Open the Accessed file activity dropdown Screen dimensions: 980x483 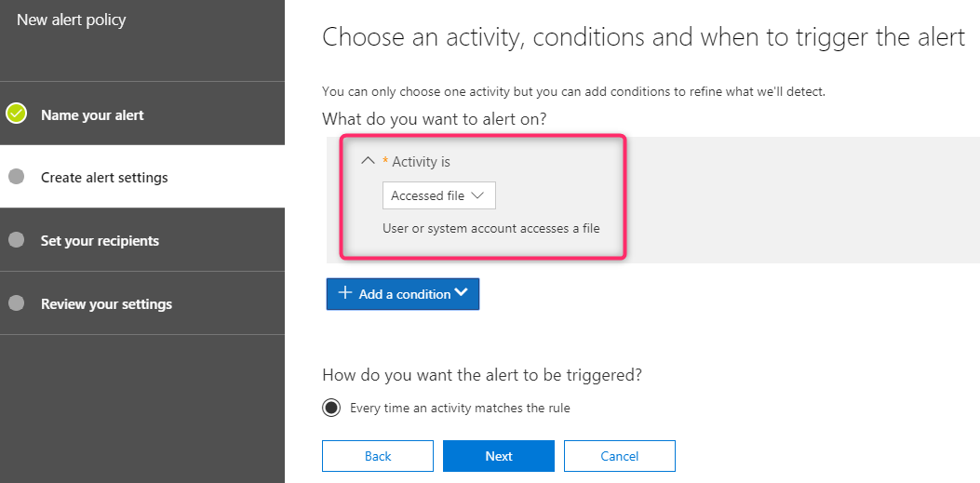coord(438,195)
